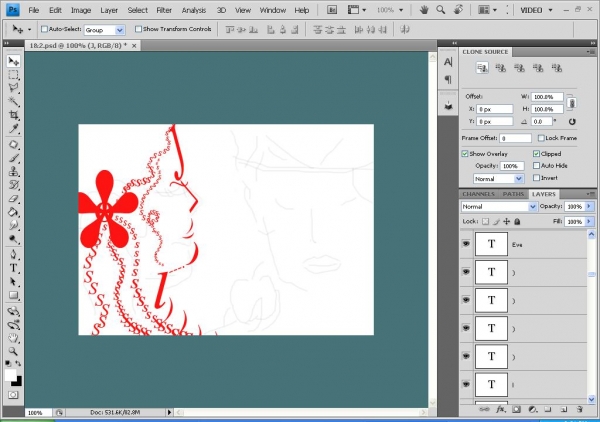Select the Paint Bucket tool
600x422 pixels.
click(x=14, y=212)
